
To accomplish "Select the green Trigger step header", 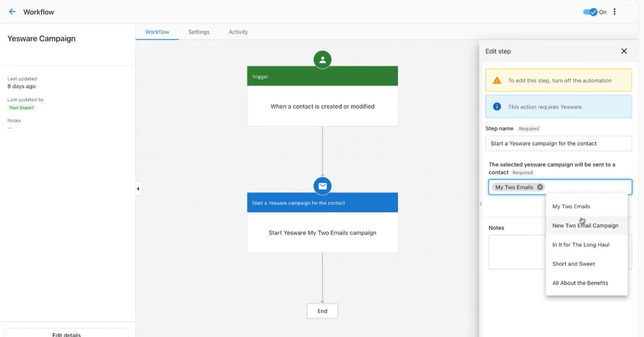I will 322,76.
